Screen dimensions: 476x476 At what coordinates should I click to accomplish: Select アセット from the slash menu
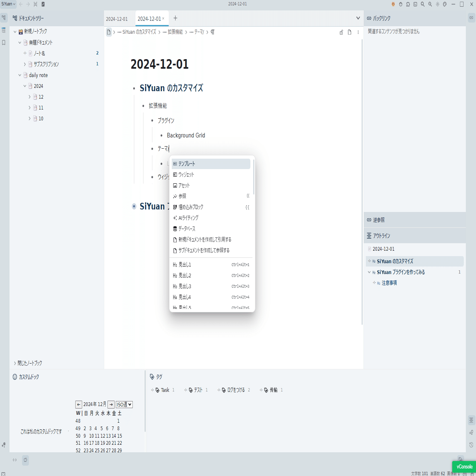click(211, 185)
